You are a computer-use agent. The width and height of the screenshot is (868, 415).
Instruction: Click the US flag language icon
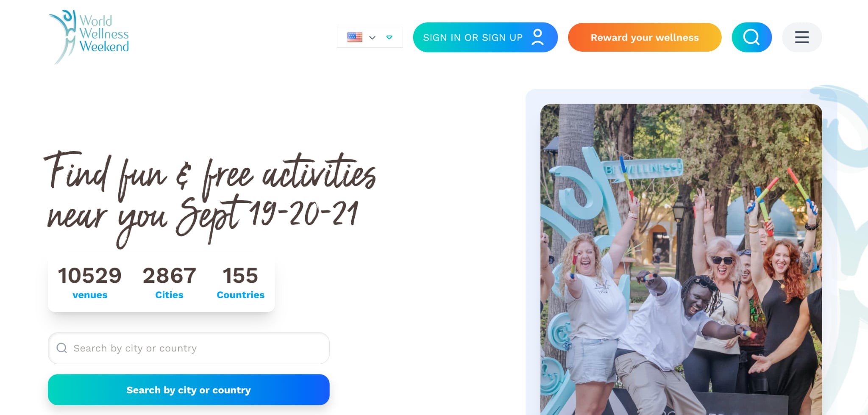tap(355, 37)
